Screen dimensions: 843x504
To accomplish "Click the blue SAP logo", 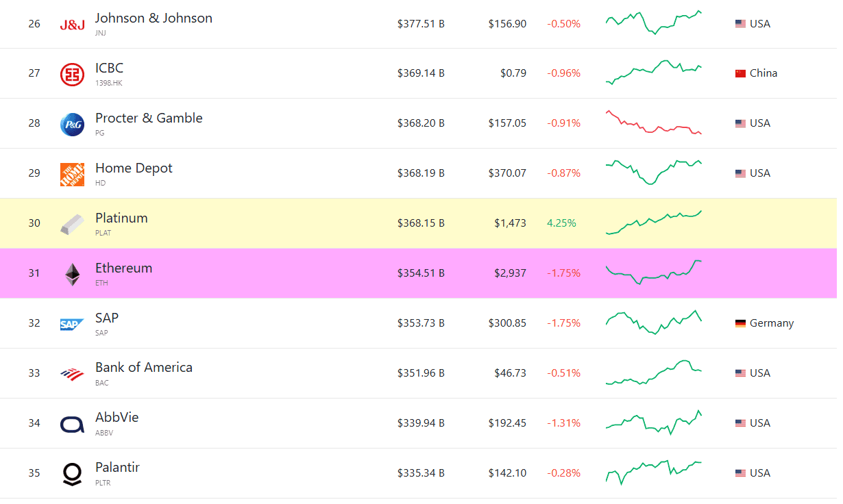I will [x=72, y=324].
